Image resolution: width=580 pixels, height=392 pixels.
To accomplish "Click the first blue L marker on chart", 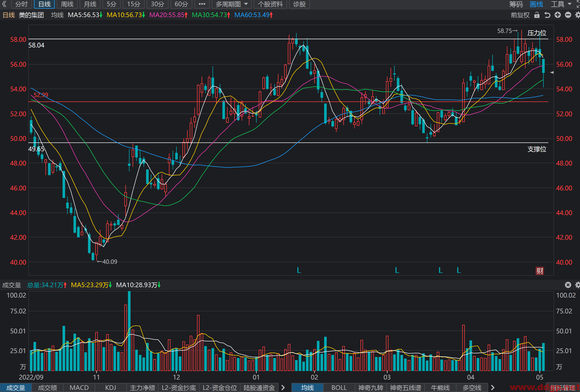I will (x=299, y=270).
